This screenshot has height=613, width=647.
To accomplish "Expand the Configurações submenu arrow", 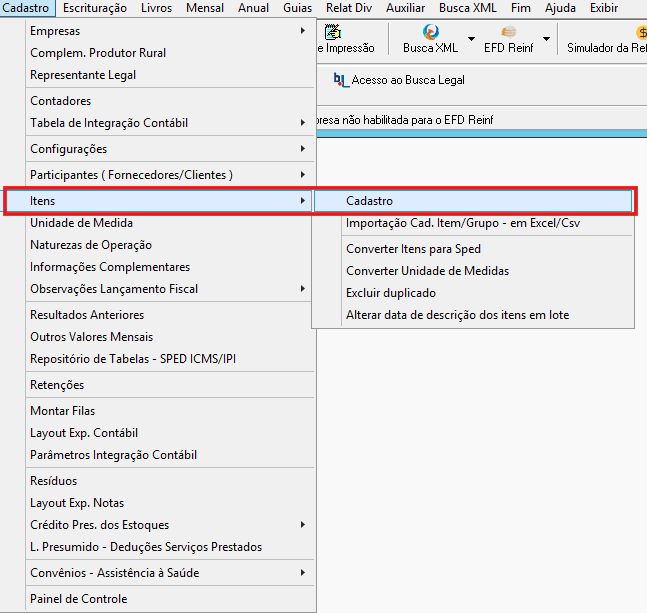I will 303,149.
